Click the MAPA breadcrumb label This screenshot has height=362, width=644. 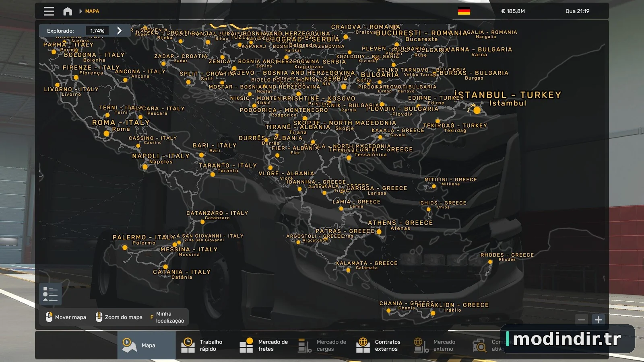[92, 11]
